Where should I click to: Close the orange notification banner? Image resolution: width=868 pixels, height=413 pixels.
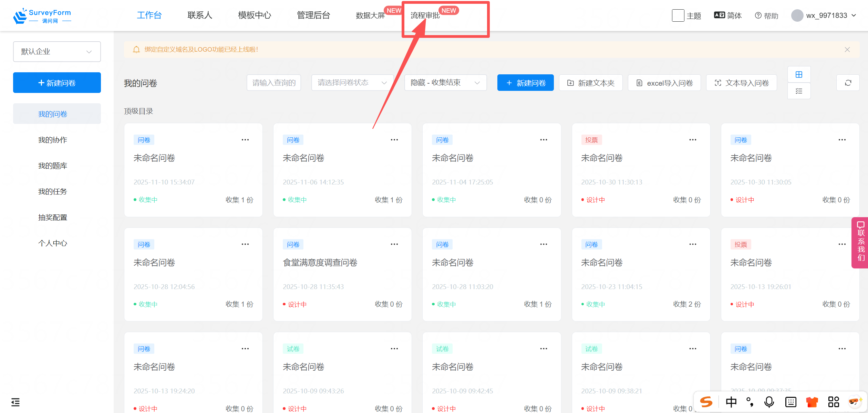[847, 50]
